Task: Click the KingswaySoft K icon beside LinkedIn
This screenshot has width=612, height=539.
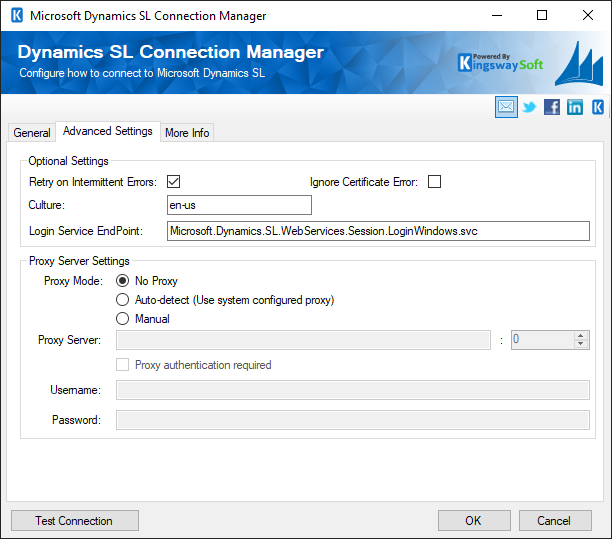Action: tap(598, 107)
